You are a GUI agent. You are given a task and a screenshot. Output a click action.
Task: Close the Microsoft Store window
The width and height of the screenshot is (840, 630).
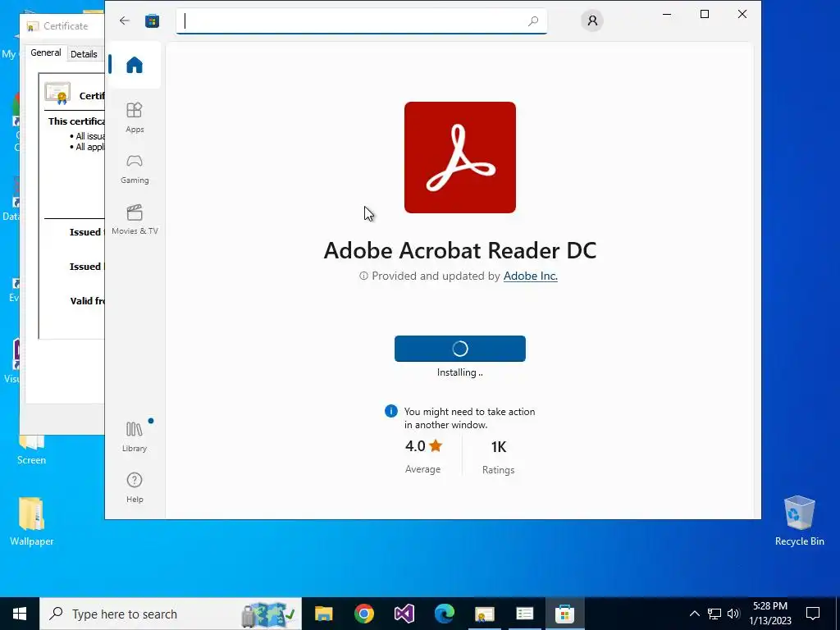coord(742,14)
